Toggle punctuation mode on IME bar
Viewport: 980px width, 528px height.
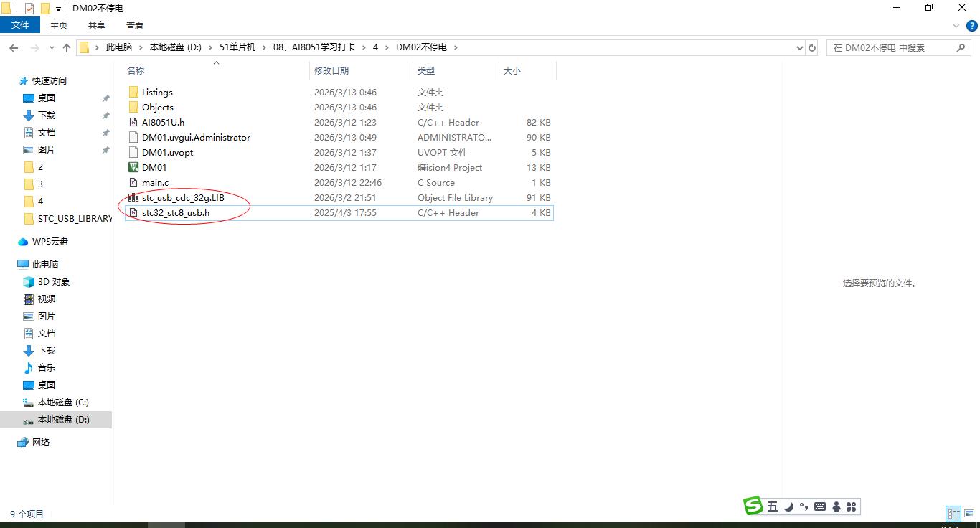coord(804,506)
